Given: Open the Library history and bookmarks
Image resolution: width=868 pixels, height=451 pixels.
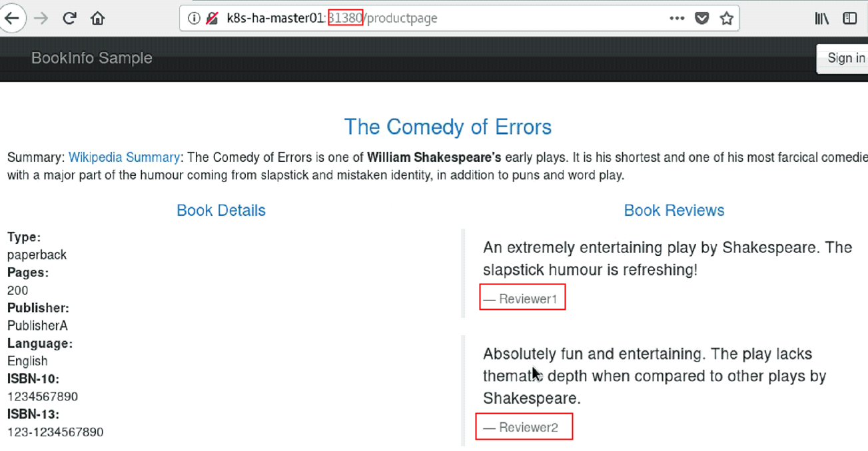Looking at the screenshot, I should tap(821, 18).
